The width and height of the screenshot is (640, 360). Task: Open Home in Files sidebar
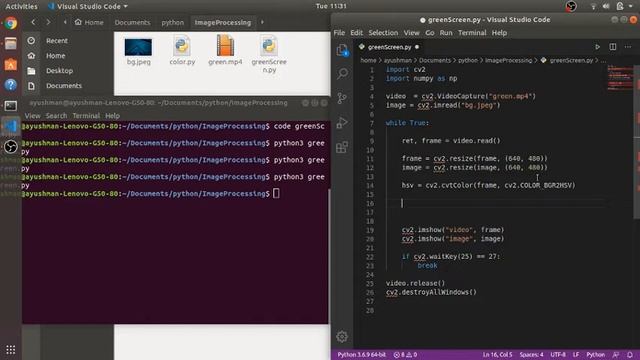click(56, 56)
